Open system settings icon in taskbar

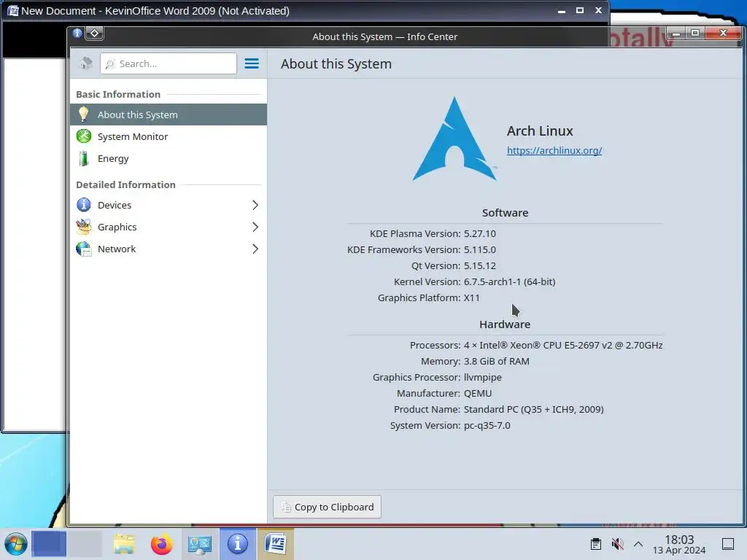click(200, 544)
